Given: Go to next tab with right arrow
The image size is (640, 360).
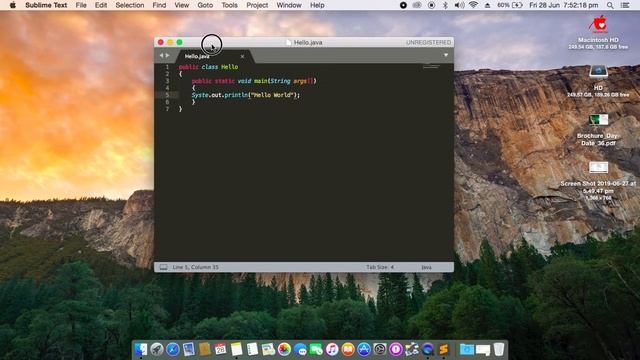Looking at the screenshot, I should 167,56.
